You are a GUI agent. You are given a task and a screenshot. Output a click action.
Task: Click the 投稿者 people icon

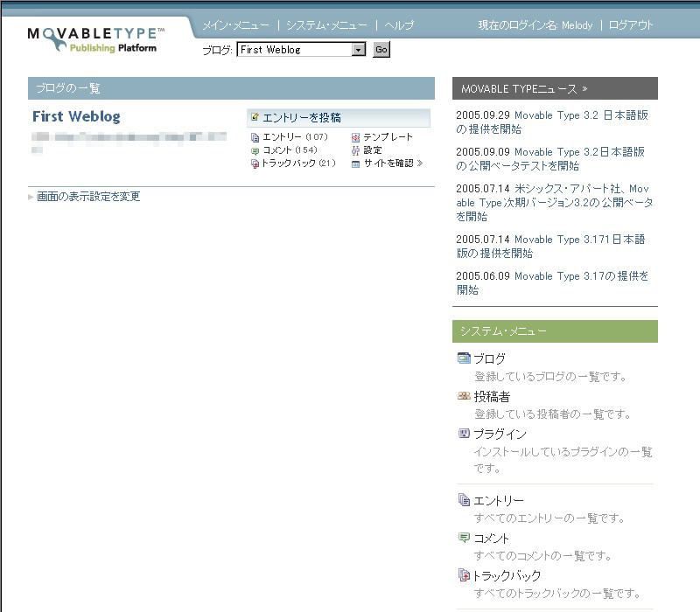(464, 396)
